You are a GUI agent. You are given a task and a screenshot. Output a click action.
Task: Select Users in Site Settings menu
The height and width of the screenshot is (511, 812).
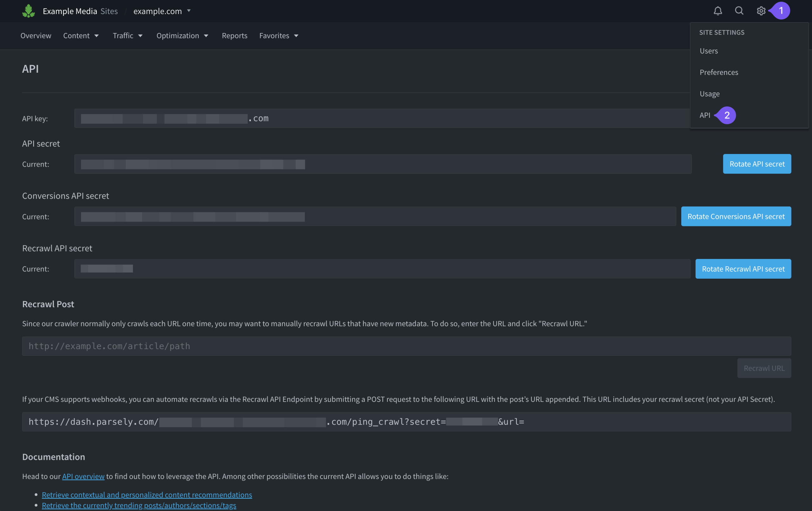(x=709, y=51)
